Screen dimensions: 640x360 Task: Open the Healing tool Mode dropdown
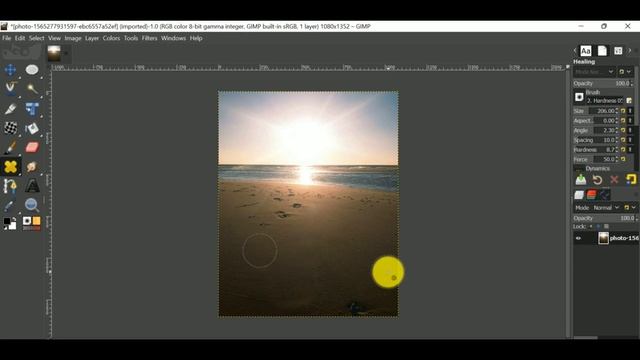coord(594,72)
